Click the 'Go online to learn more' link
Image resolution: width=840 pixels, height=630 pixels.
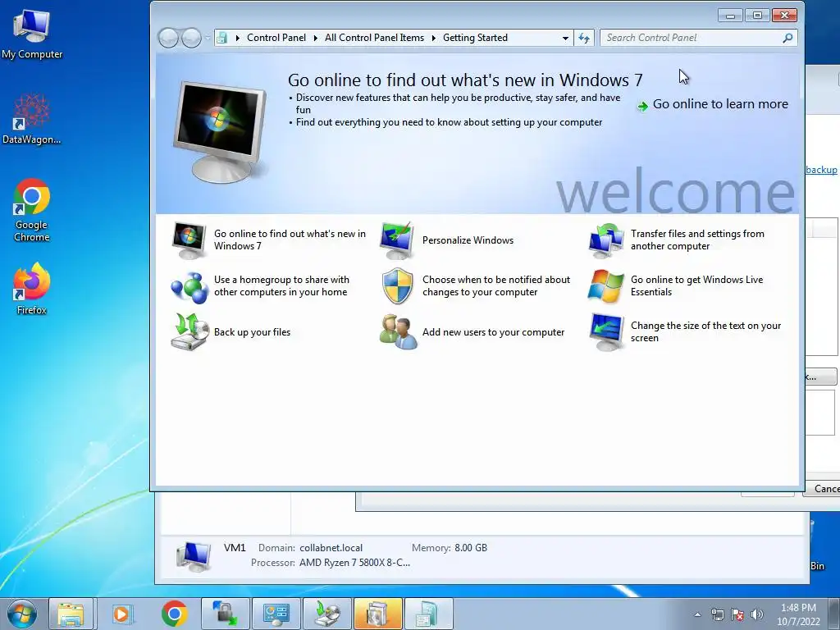(x=719, y=104)
